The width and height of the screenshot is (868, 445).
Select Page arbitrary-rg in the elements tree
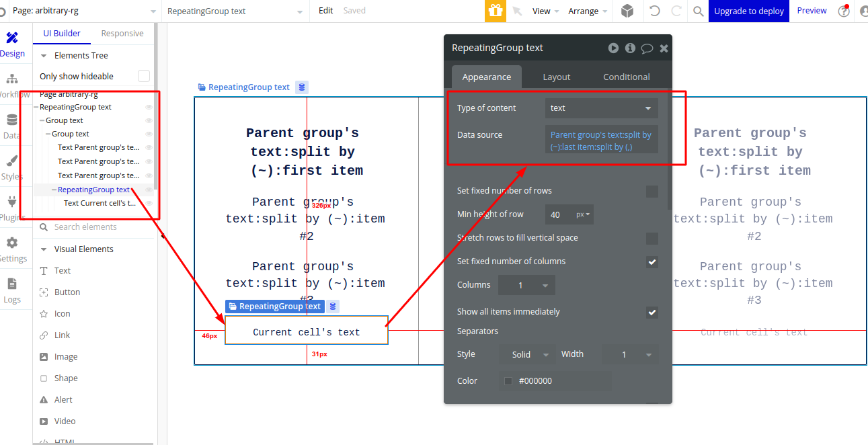click(69, 95)
